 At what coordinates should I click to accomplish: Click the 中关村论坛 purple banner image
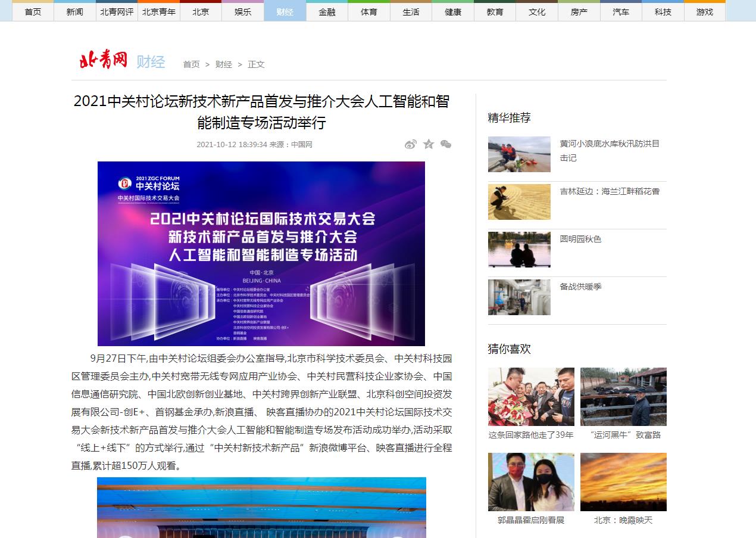(x=261, y=254)
